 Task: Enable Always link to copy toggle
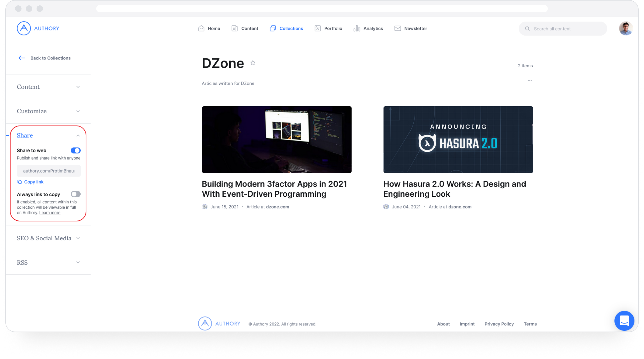click(76, 194)
